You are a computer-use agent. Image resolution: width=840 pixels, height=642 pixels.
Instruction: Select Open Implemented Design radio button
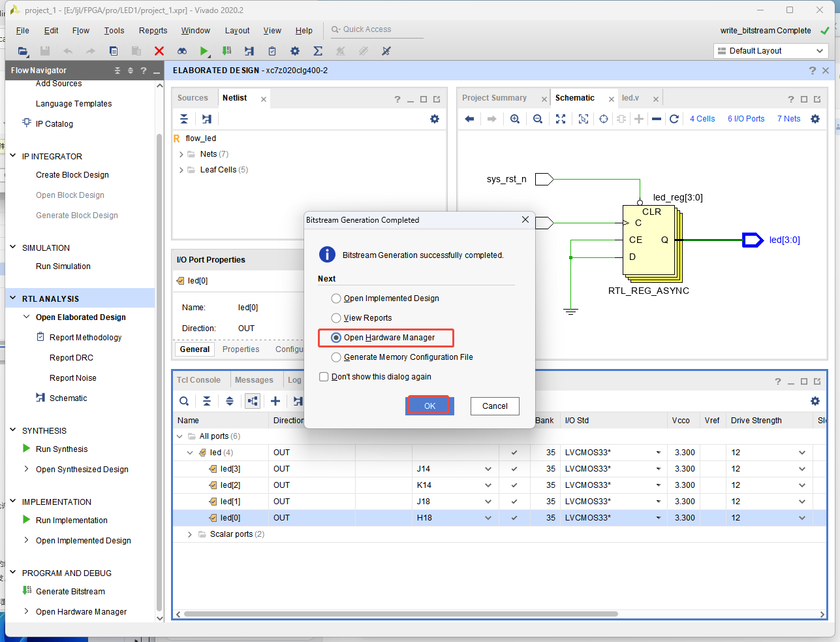(x=336, y=298)
